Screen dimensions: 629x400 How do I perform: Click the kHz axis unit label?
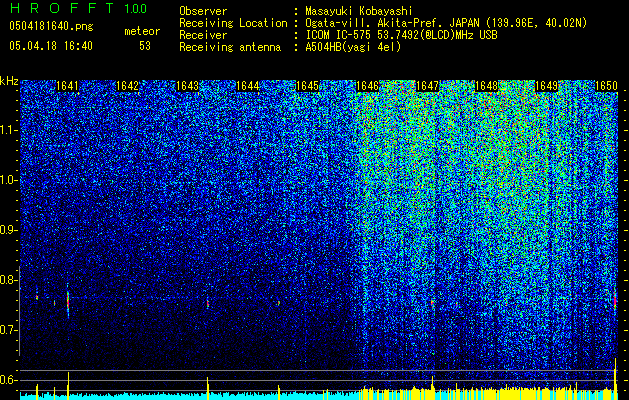[9, 81]
